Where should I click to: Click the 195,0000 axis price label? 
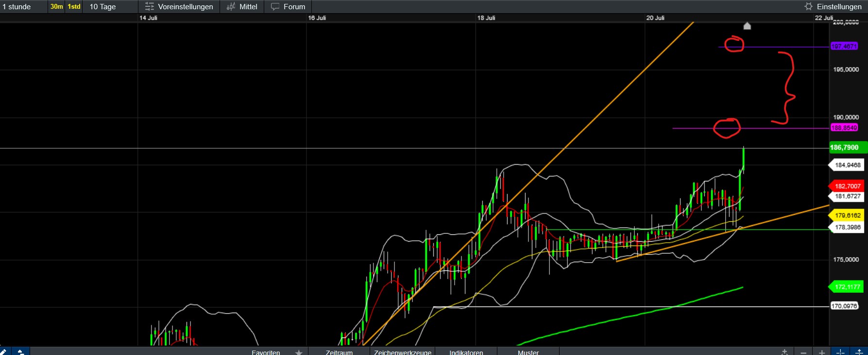[846, 70]
